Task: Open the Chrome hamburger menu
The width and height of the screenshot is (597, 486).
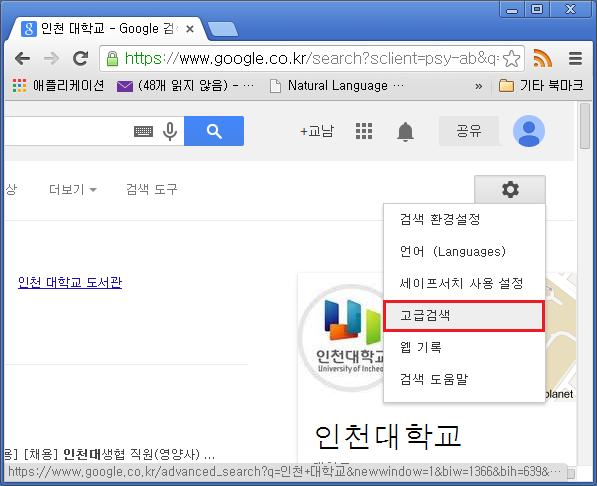Action: 575,59
